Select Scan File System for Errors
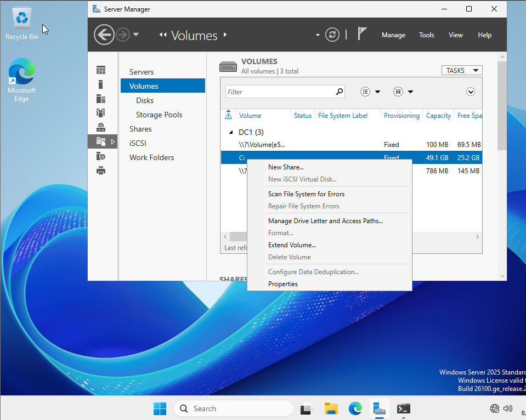 click(x=306, y=194)
